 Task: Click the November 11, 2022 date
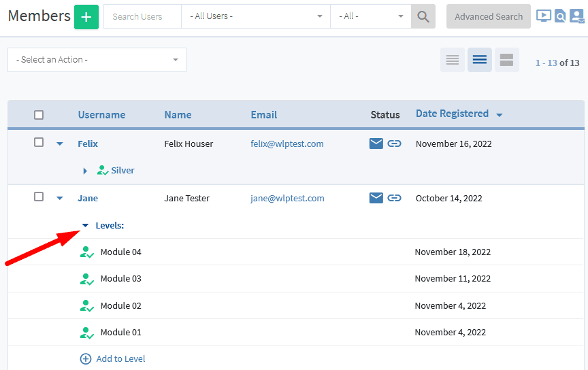(x=453, y=279)
